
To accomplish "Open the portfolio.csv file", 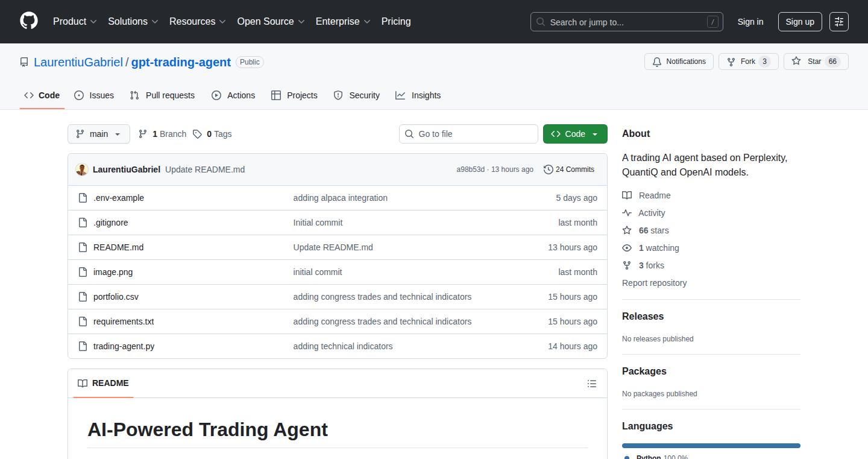I will pos(116,297).
